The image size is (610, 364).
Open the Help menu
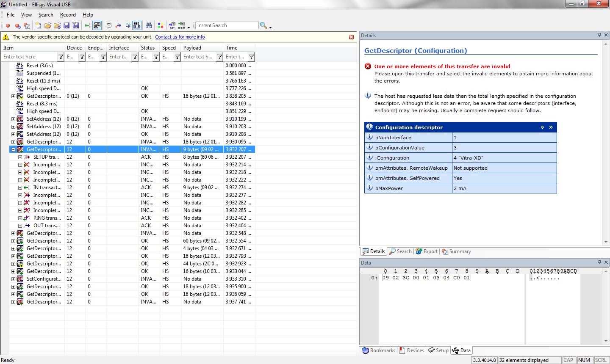[x=88, y=15]
